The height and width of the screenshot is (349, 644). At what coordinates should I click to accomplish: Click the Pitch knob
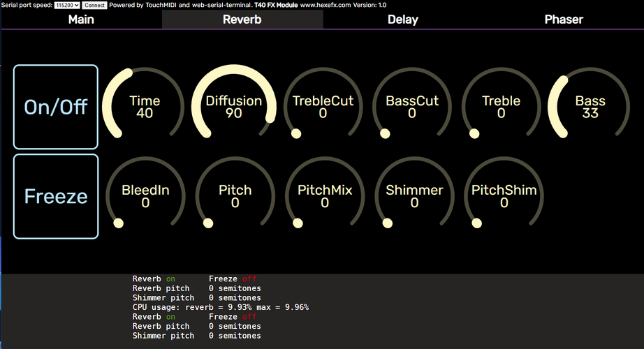235,196
